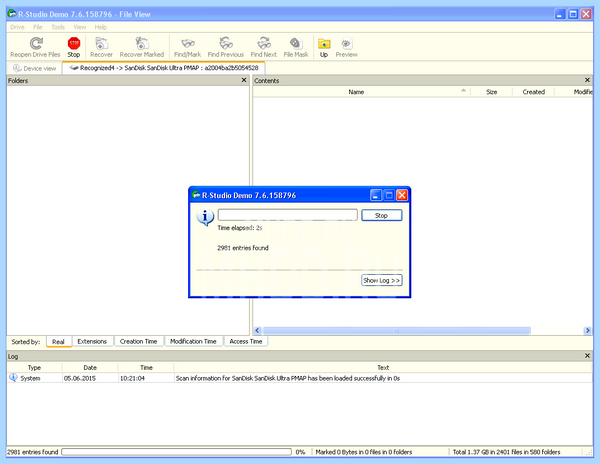Click the Log Time column header

pyautogui.click(x=146, y=368)
